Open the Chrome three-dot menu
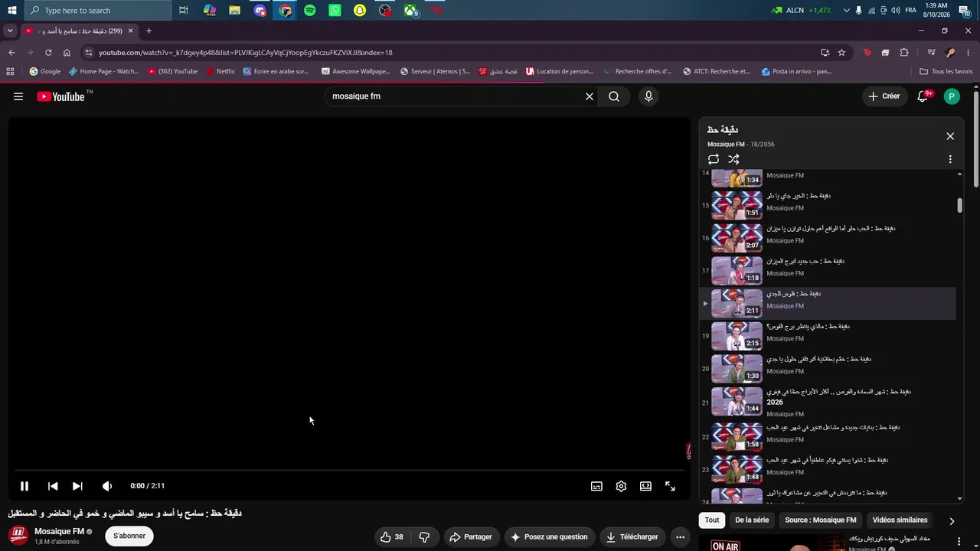The height and width of the screenshot is (551, 980). (969, 53)
